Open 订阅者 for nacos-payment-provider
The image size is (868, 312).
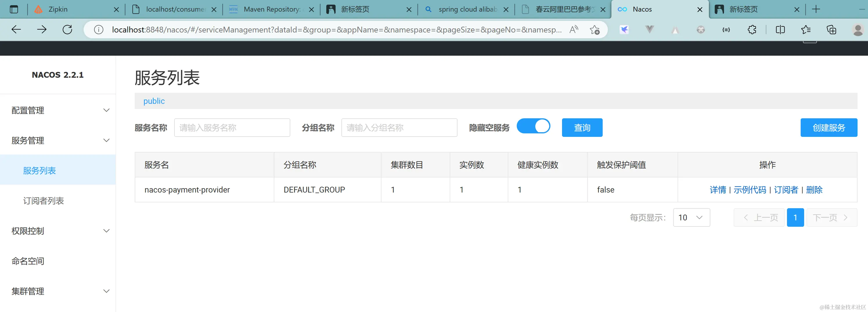pos(786,190)
